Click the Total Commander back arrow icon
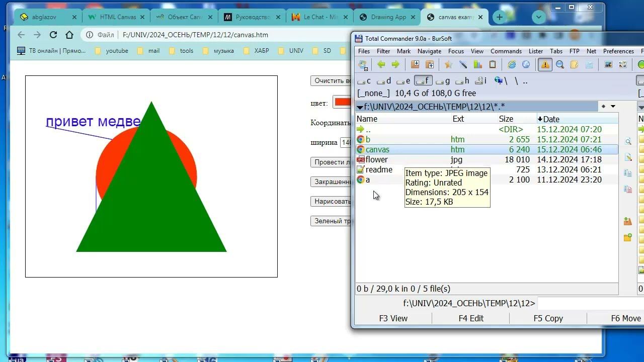The width and height of the screenshot is (644, 362). [381, 64]
